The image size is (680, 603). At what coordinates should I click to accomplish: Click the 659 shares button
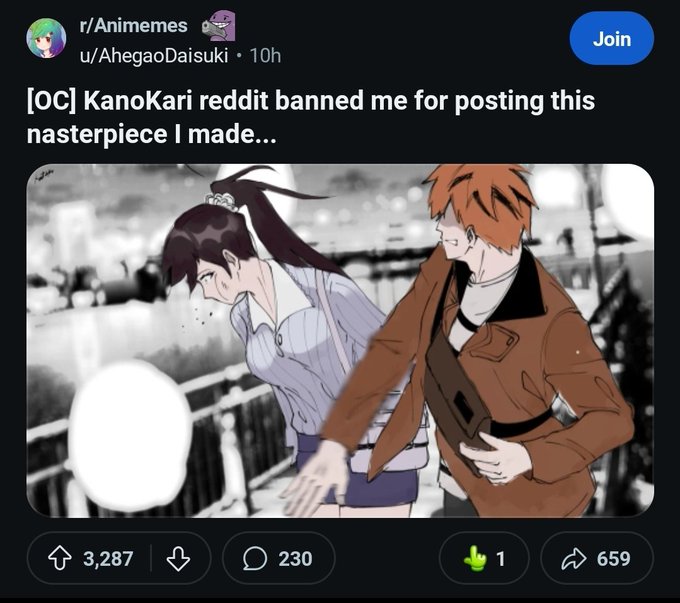click(597, 558)
